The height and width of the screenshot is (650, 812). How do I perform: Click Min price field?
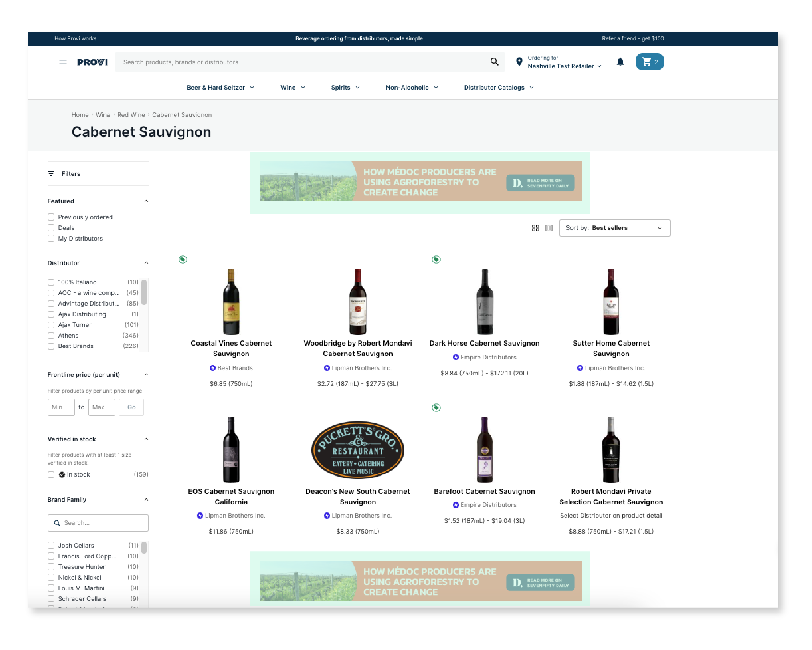(61, 407)
